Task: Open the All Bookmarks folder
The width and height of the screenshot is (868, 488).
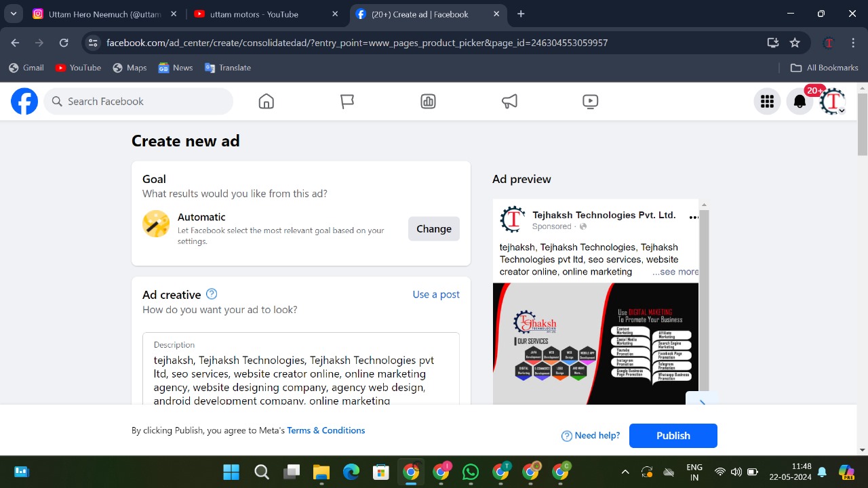Action: click(x=825, y=68)
